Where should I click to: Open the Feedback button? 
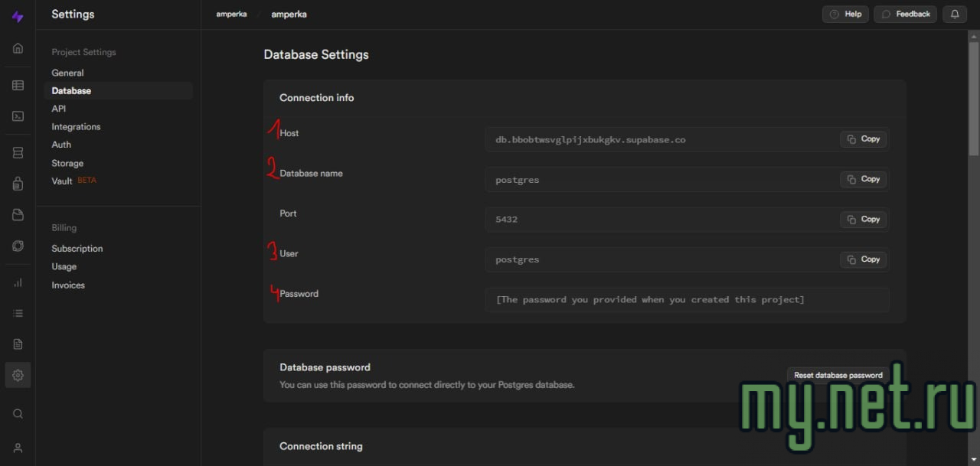pos(906,14)
